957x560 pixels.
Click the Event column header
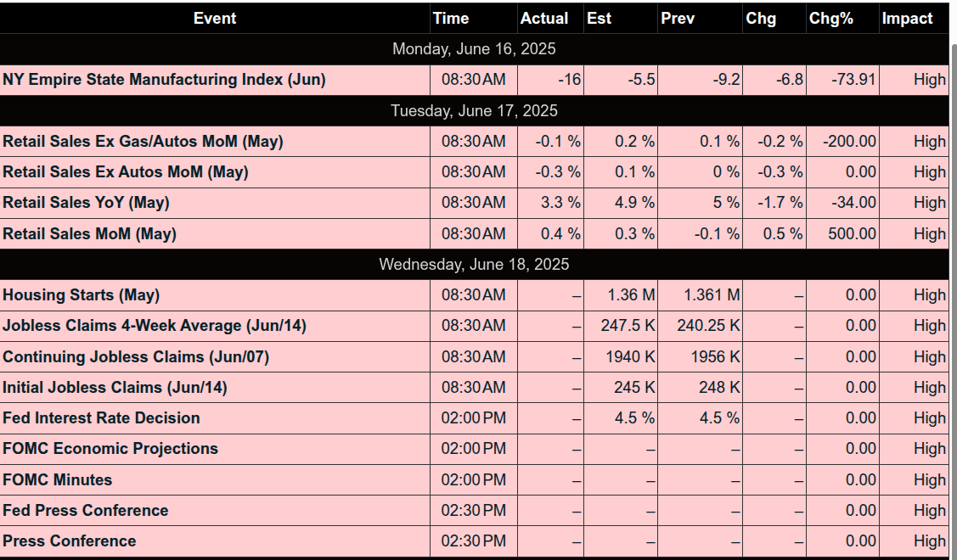click(x=215, y=19)
